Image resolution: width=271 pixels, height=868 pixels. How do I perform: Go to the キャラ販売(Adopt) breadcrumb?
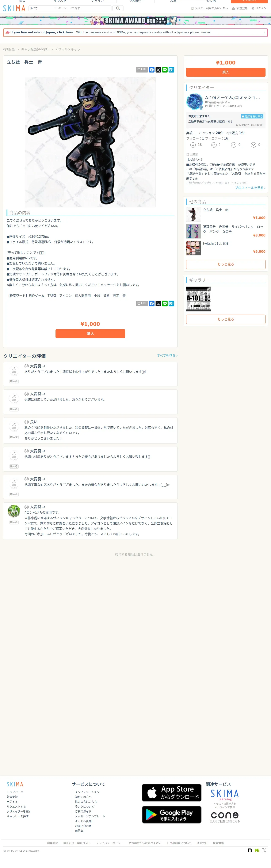[x=35, y=49]
